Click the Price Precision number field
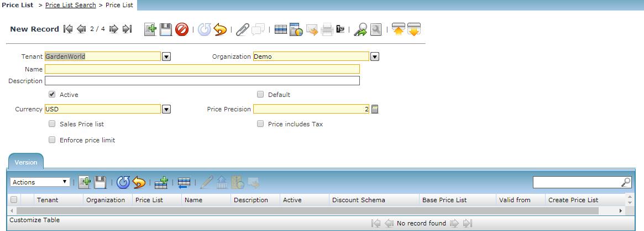644x231 pixels. pyautogui.click(x=311, y=109)
